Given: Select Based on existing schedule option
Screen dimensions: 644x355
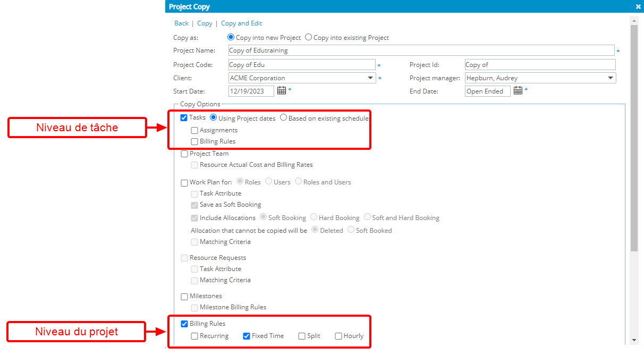Looking at the screenshot, I should click(284, 118).
